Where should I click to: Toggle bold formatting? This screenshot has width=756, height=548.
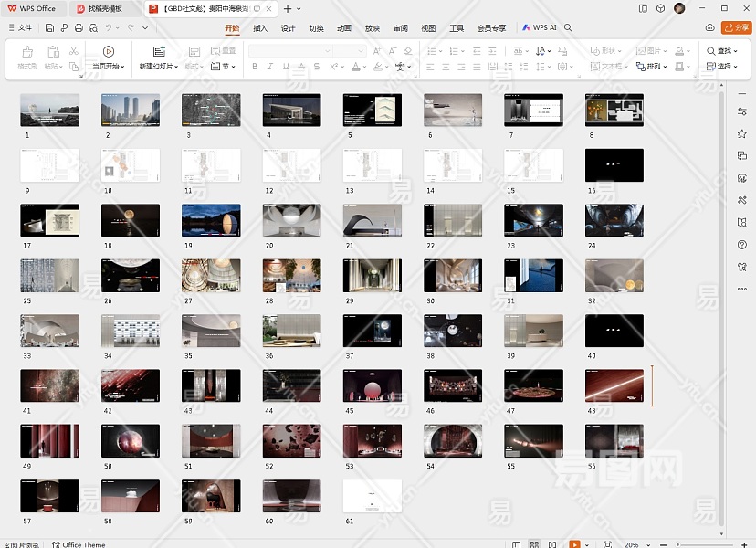point(255,67)
